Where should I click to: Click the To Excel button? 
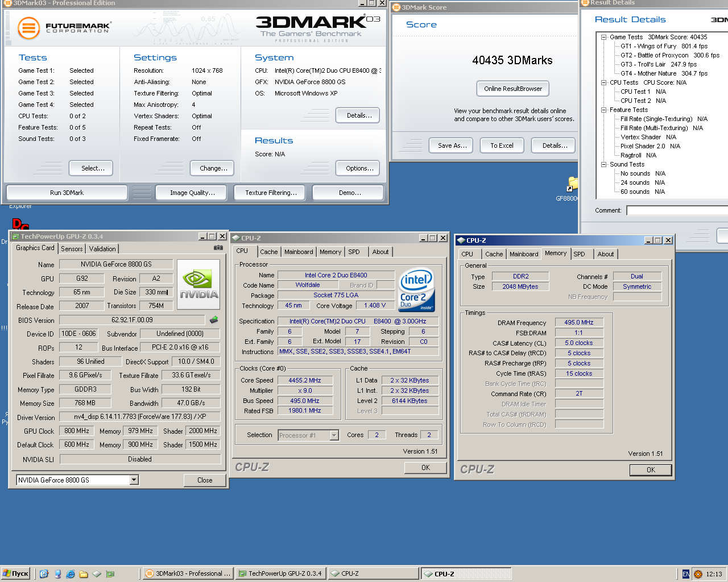click(x=502, y=145)
